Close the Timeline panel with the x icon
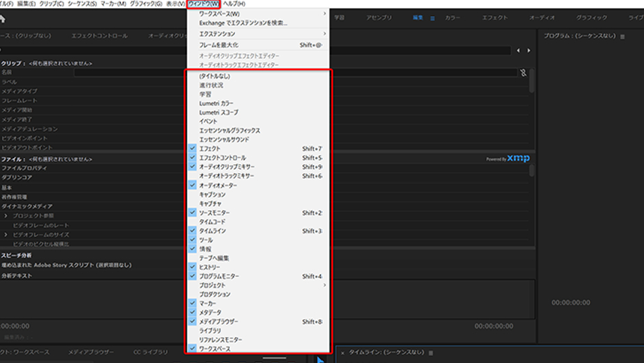This screenshot has width=644, height=363. [x=343, y=353]
